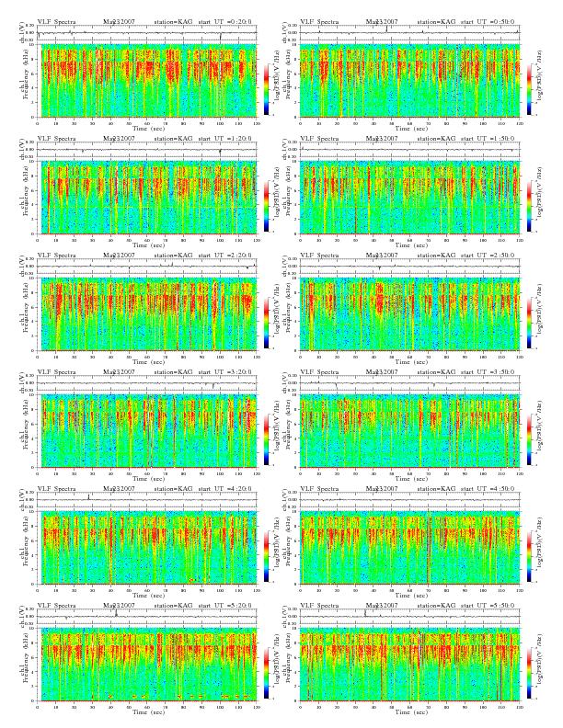The width and height of the screenshot is (563, 728).
Task: Click 'Time (sec)' label under UT 0:20:0 plot
Action: tap(149, 128)
